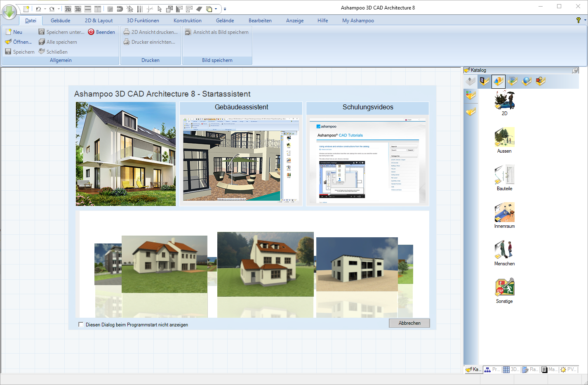Open the window objects catalog folder
Viewport: 588px width, 385px height.
tap(484, 81)
